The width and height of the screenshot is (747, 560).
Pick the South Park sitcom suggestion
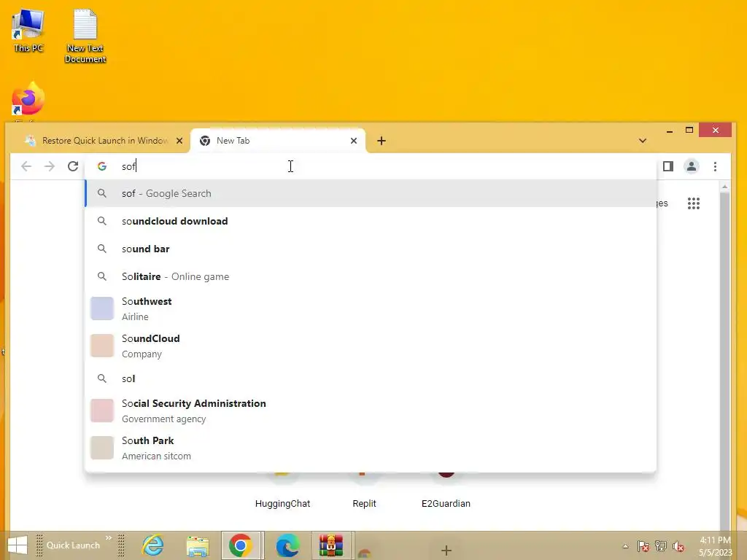point(371,448)
